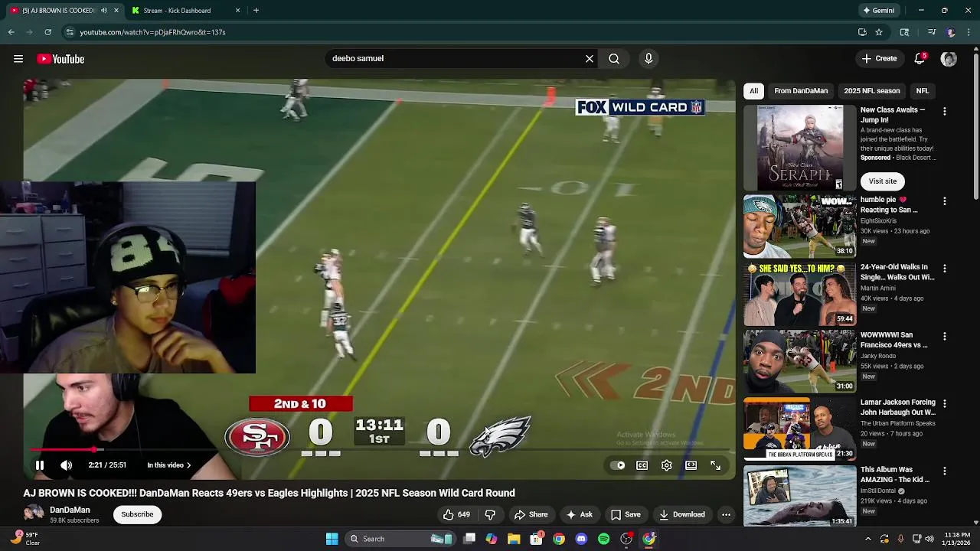This screenshot has width=980, height=551.
Task: Open YouTube notifications bell
Action: coord(920,58)
